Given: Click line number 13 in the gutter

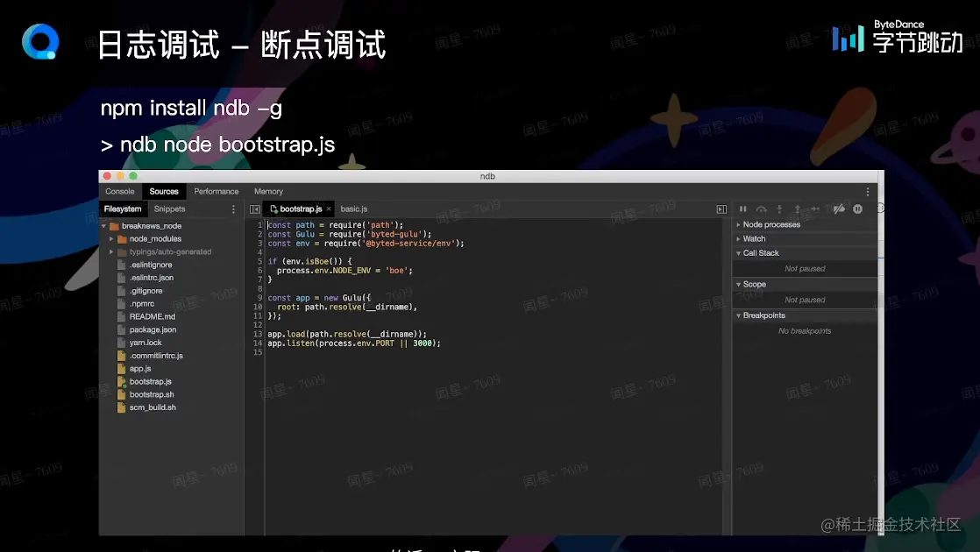Looking at the screenshot, I should click(x=258, y=334).
